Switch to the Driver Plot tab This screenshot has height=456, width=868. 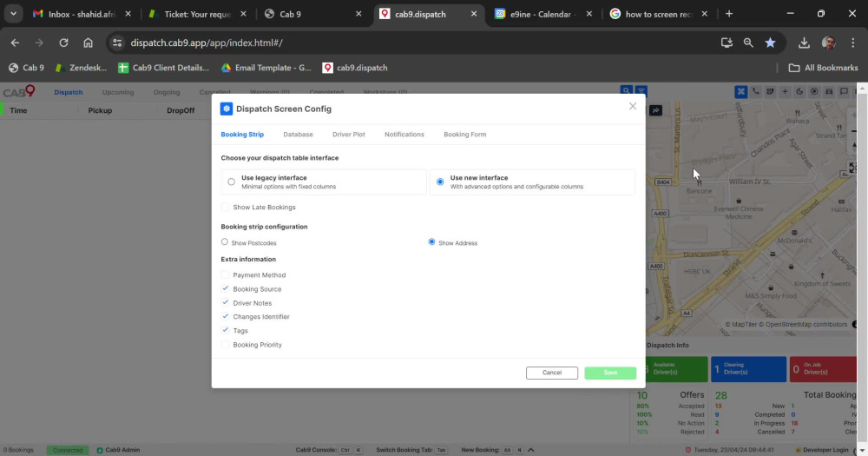click(349, 134)
